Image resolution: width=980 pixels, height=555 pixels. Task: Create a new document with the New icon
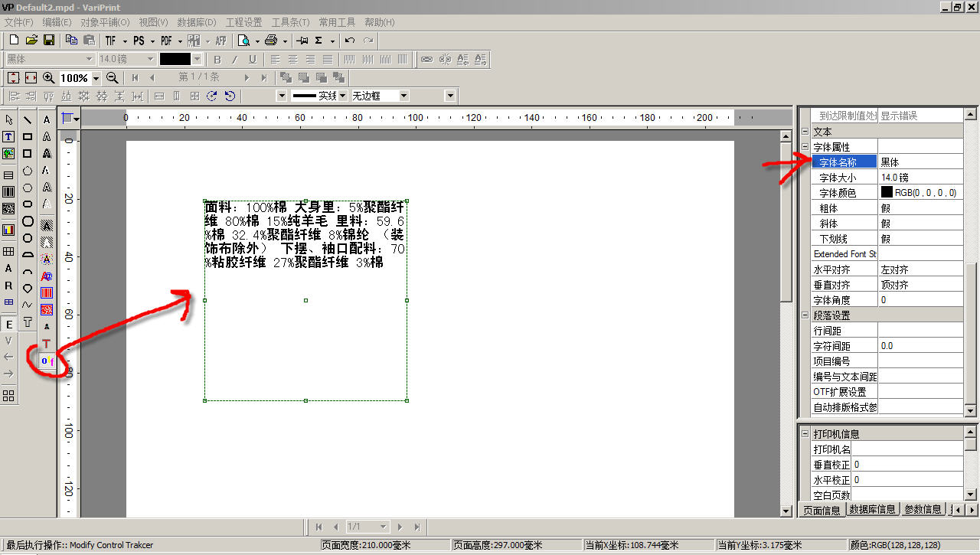click(x=14, y=41)
